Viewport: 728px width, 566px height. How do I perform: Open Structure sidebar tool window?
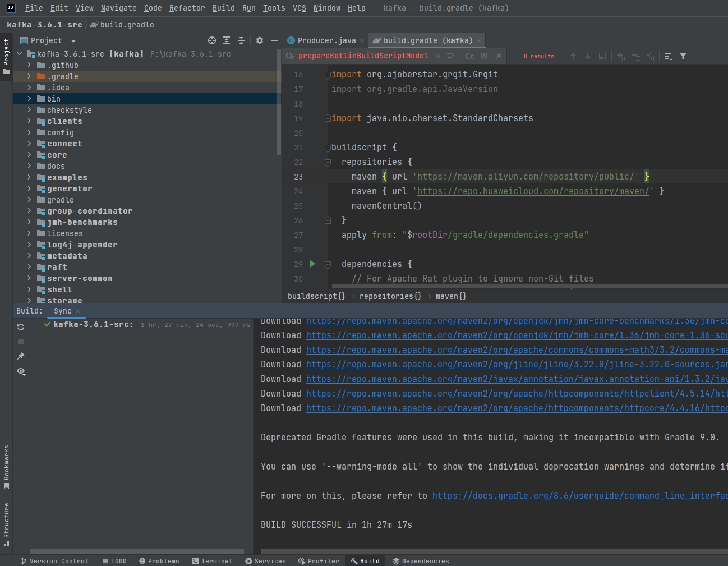pos(6,524)
